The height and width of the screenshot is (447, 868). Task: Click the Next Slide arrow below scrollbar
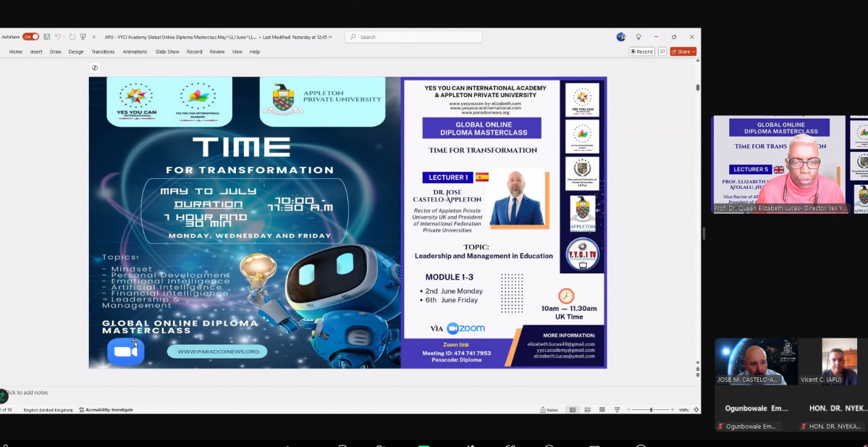(698, 375)
